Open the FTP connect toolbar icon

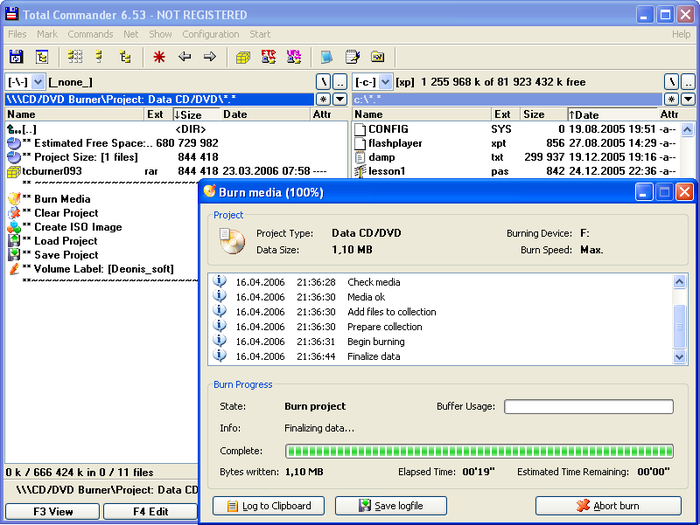(268, 57)
